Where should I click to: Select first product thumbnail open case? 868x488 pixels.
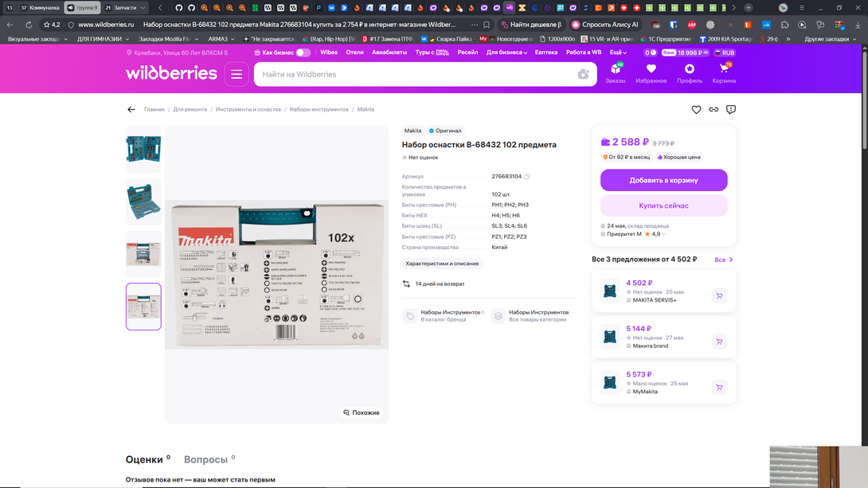pos(143,149)
